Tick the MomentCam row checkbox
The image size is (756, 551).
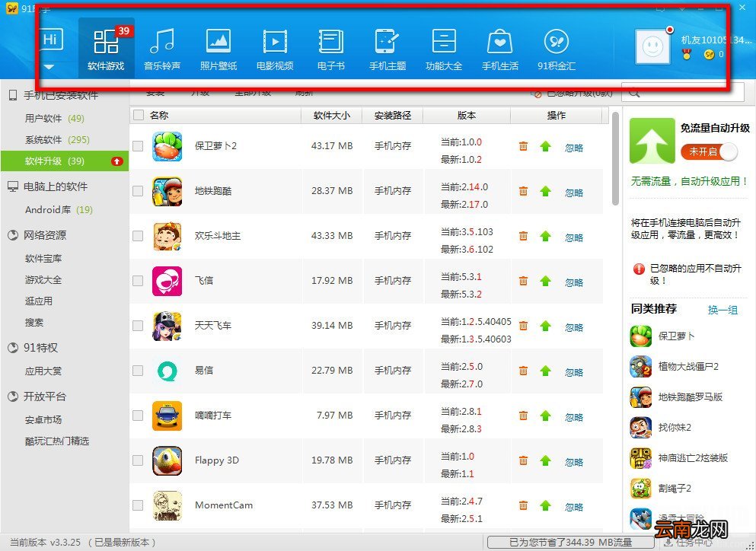pos(138,505)
